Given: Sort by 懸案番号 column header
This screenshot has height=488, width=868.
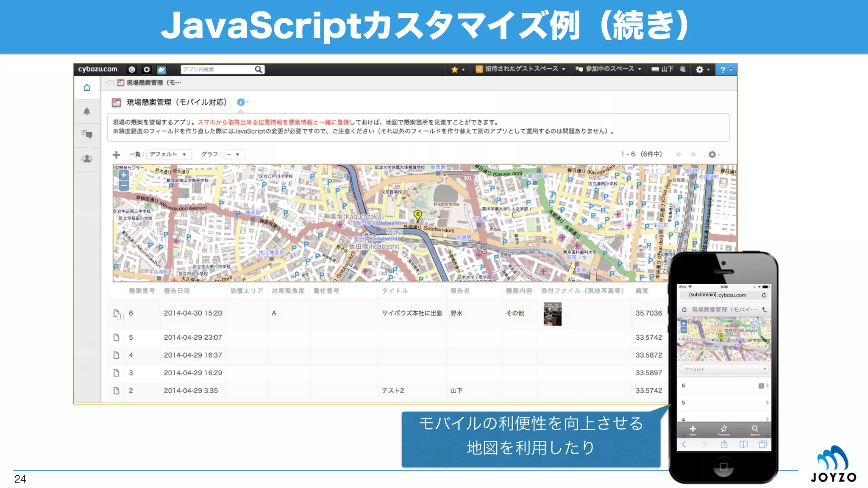Looking at the screenshot, I should pyautogui.click(x=142, y=291).
